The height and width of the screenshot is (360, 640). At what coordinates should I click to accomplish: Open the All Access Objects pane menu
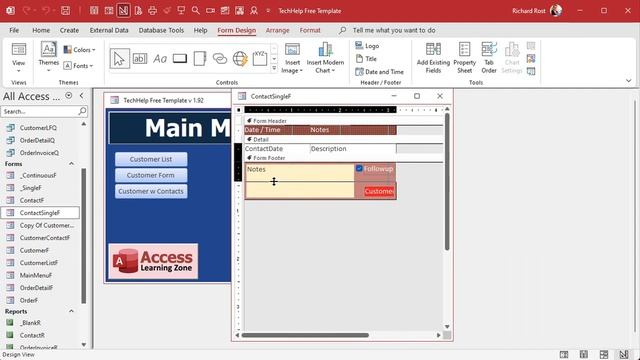tap(69, 96)
